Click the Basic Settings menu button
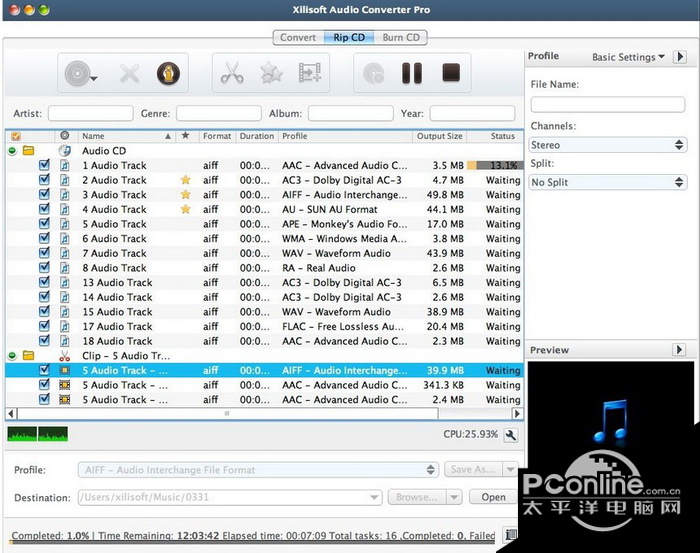This screenshot has width=700, height=553. (628, 57)
